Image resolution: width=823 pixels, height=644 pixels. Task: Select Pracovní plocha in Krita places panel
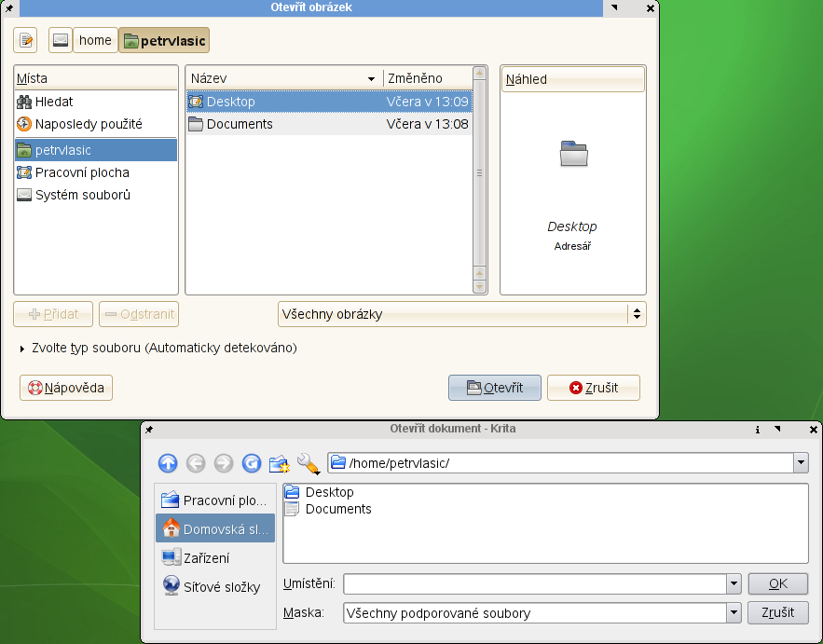pos(215,500)
